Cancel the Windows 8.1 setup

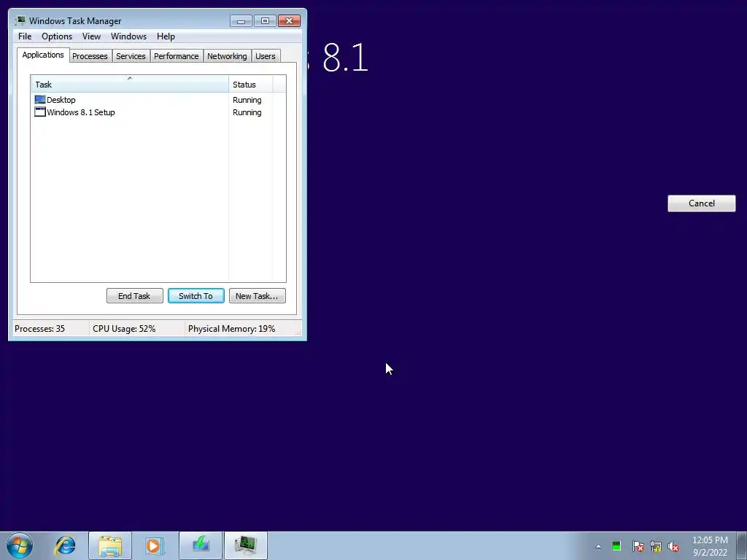point(701,203)
